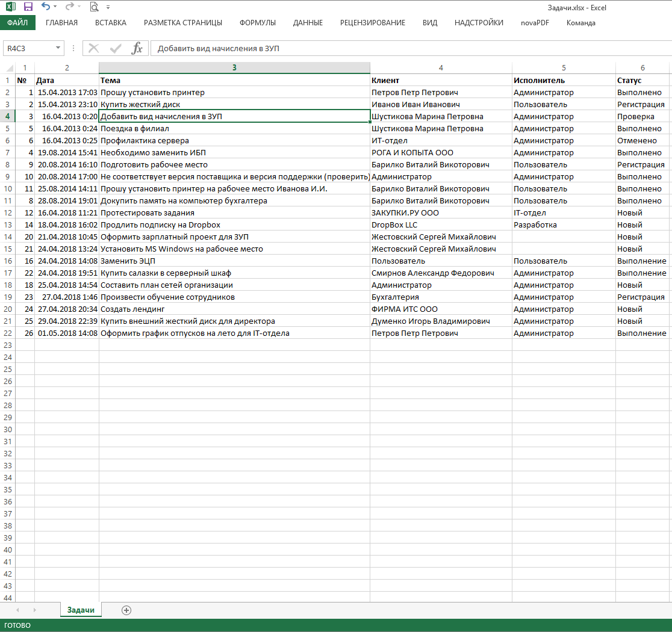Click the client cell 'РОГА И КОПЫТА ООО'
Image resolution: width=672 pixels, height=632 pixels.
point(441,152)
